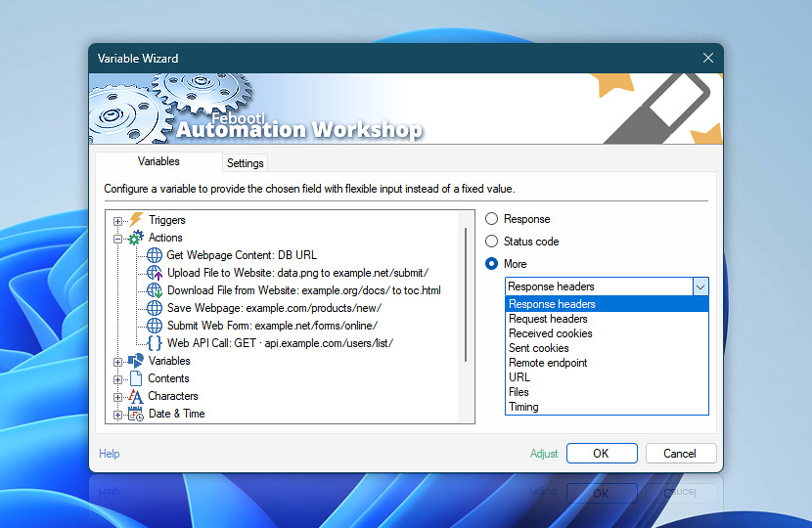Expand the Contents tree node
This screenshot has width=812, height=528.
click(x=118, y=379)
